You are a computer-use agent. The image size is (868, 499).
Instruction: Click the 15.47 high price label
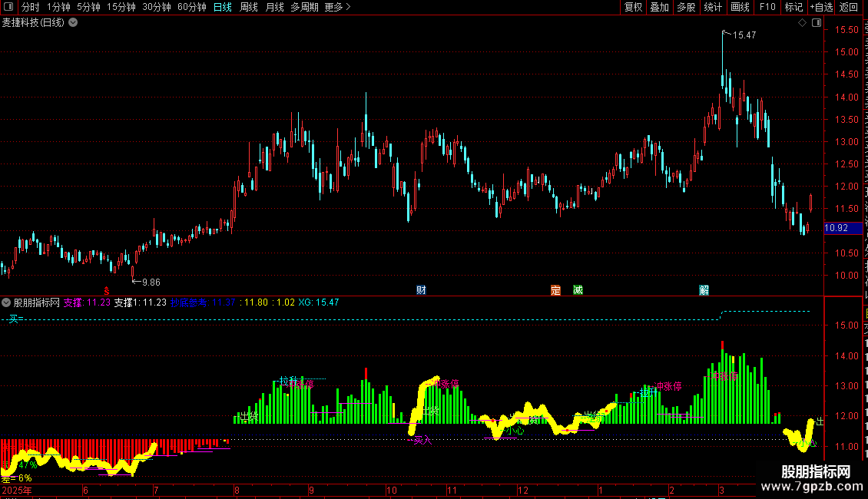click(744, 35)
